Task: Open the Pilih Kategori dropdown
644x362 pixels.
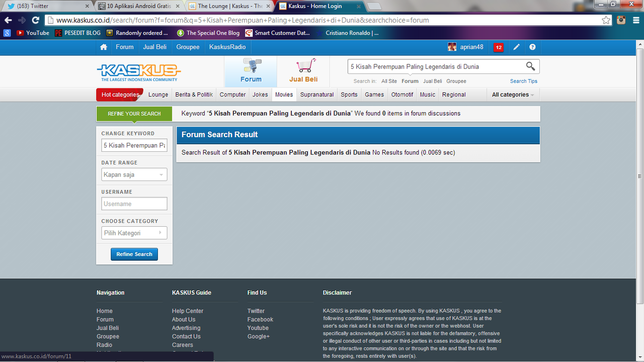Action: coord(134,233)
